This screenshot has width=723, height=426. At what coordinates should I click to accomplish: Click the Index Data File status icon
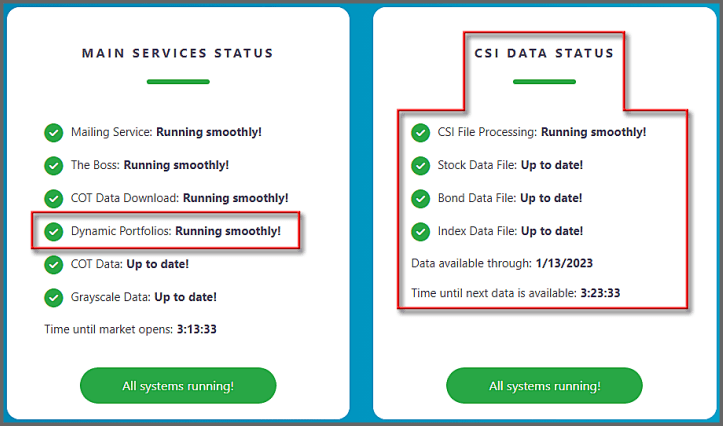[420, 231]
